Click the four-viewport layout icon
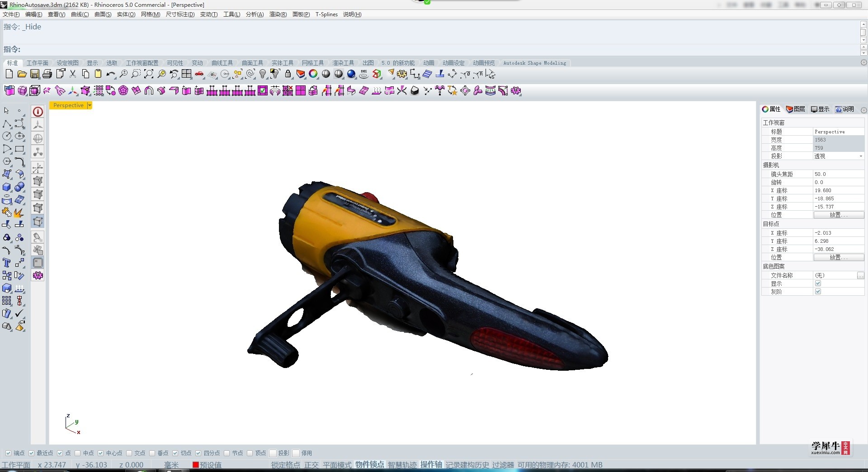Image resolution: width=868 pixels, height=472 pixels. coord(187,74)
